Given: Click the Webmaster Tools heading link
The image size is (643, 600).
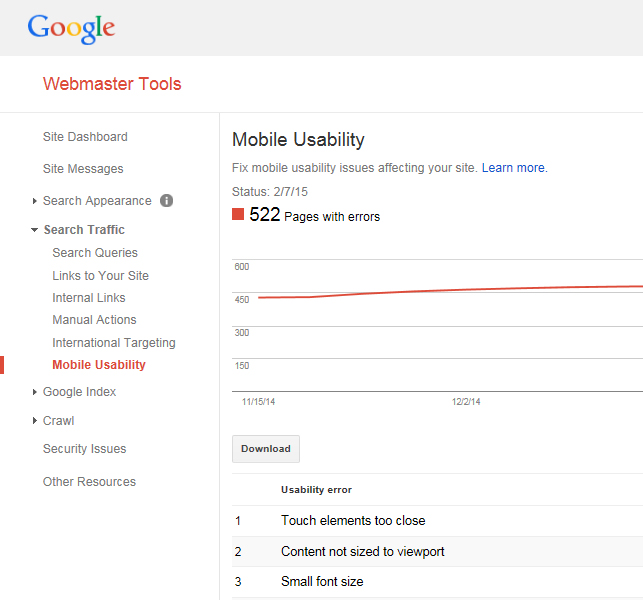Looking at the screenshot, I should tap(112, 84).
